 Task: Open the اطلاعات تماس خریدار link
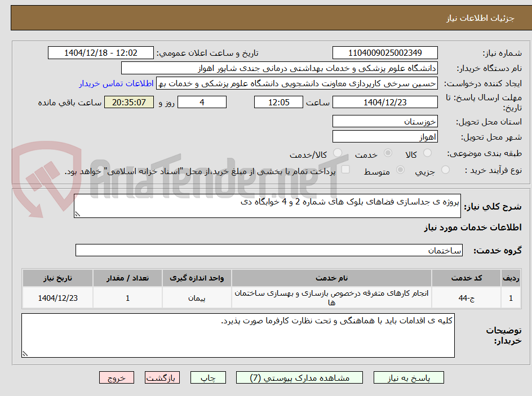(116, 83)
